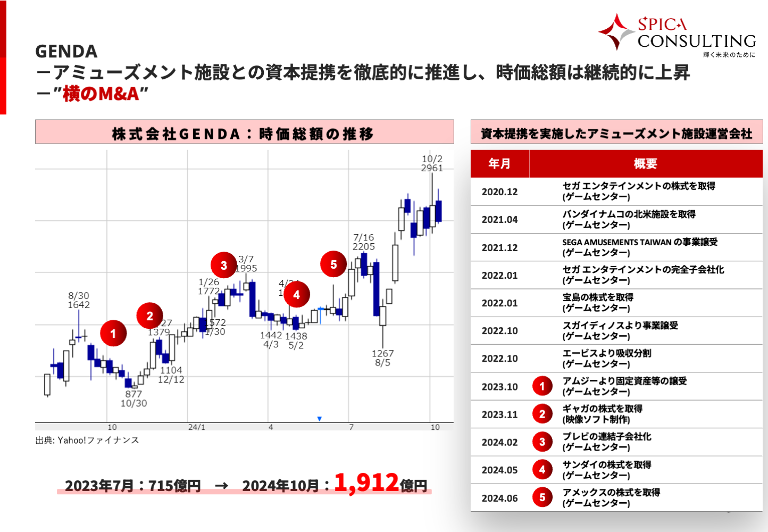Select 宝島の株式を取得 row text

point(598,297)
